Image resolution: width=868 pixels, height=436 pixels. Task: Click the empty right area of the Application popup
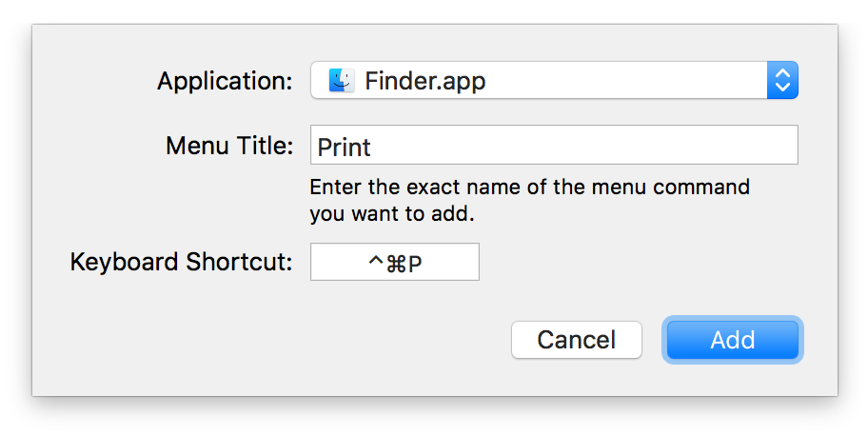(625, 80)
